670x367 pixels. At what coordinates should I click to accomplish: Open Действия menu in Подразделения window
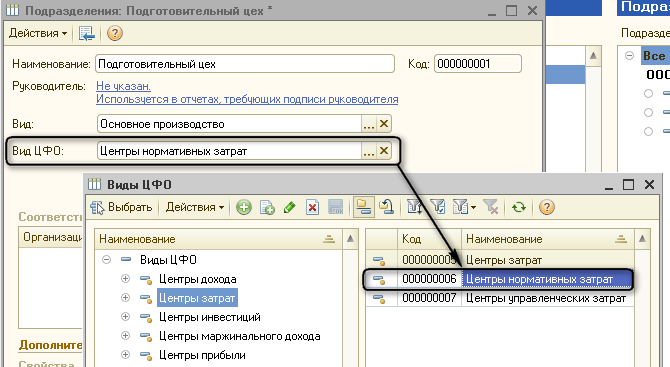(x=38, y=33)
